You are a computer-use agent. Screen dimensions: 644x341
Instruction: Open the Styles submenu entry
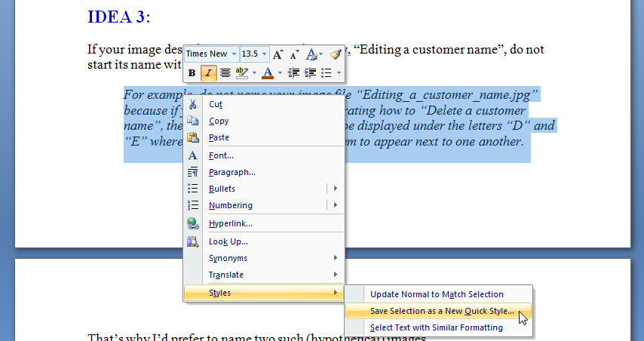264,293
